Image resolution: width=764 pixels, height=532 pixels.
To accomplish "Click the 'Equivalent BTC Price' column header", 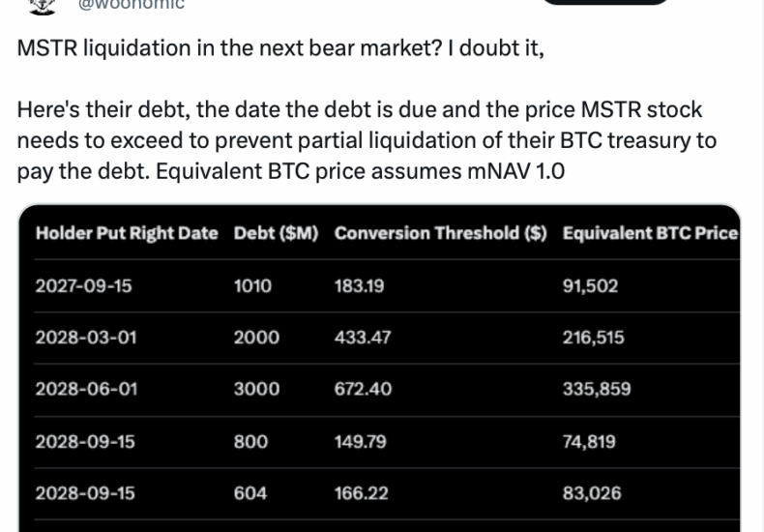I will click(x=650, y=233).
